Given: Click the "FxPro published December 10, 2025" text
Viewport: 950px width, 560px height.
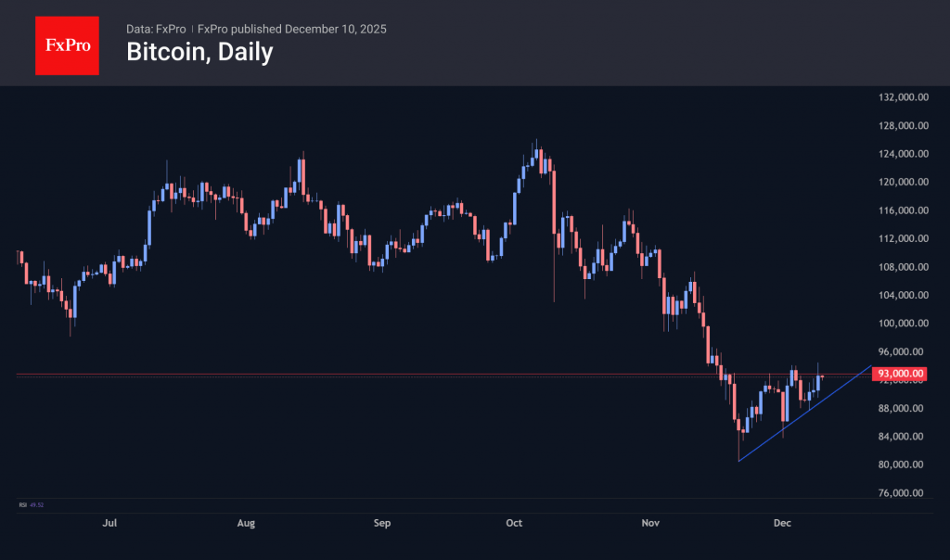Looking at the screenshot, I should point(292,29).
